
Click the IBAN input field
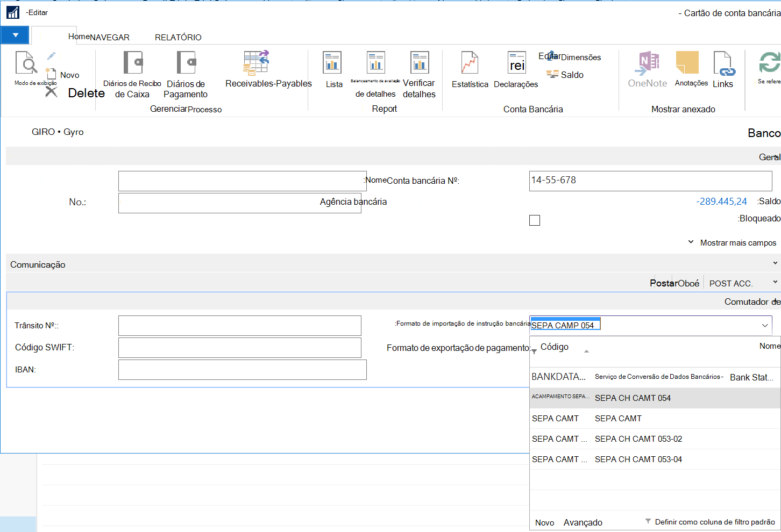pyautogui.click(x=243, y=370)
